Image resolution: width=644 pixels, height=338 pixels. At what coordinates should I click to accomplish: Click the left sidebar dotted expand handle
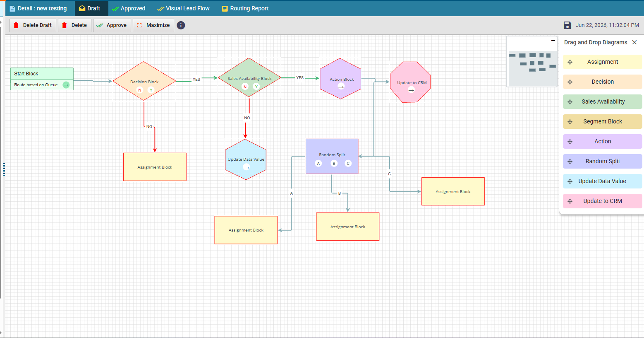coord(4,169)
